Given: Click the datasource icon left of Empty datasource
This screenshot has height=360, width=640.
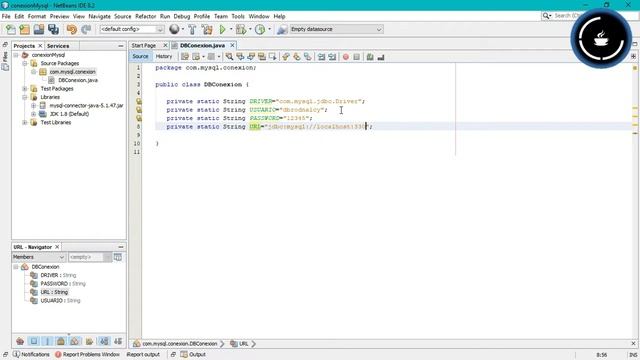Looking at the screenshot, I should (282, 29).
